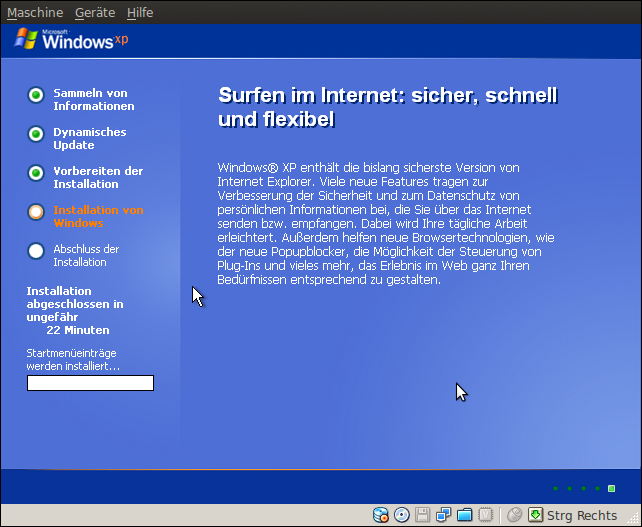Open the shared folders icon

465,515
